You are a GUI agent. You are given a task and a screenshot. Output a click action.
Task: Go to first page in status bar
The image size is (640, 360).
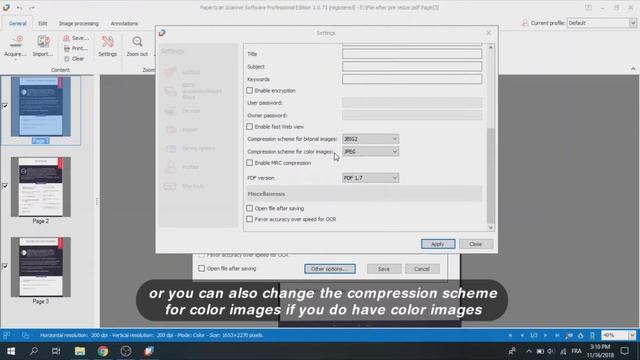510,336
